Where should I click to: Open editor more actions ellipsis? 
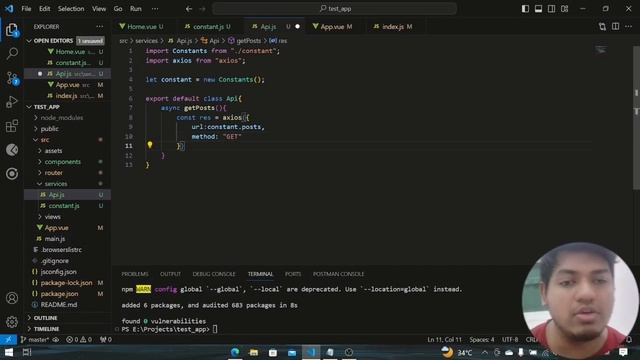[x=629, y=27]
